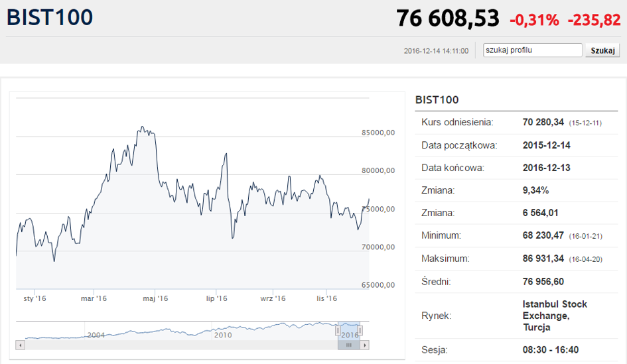Select the index value 76 608,53

pos(447,19)
